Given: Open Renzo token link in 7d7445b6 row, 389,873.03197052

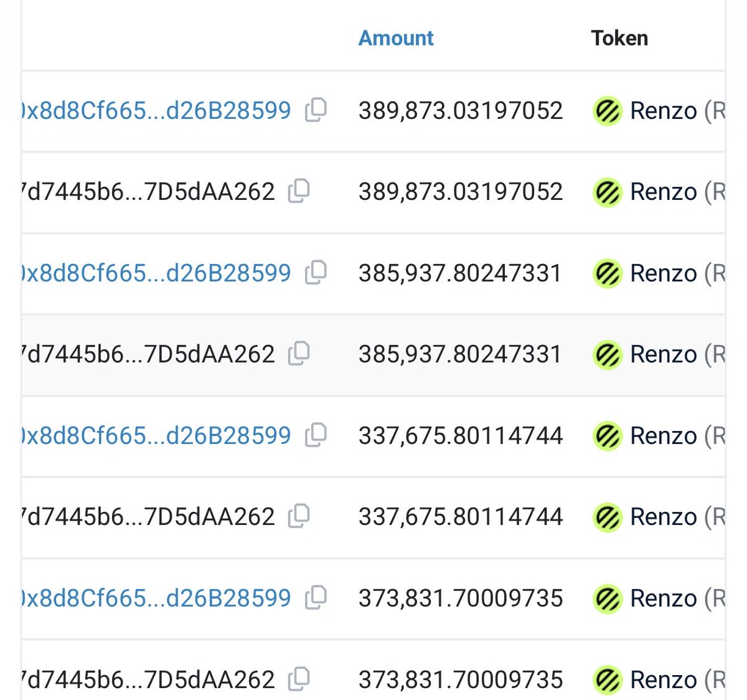Looking at the screenshot, I should point(677,192).
